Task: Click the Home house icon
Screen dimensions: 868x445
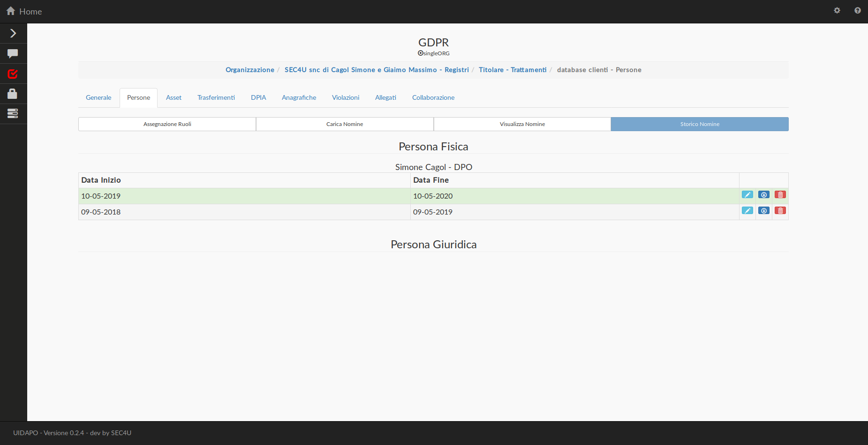Action: point(11,11)
